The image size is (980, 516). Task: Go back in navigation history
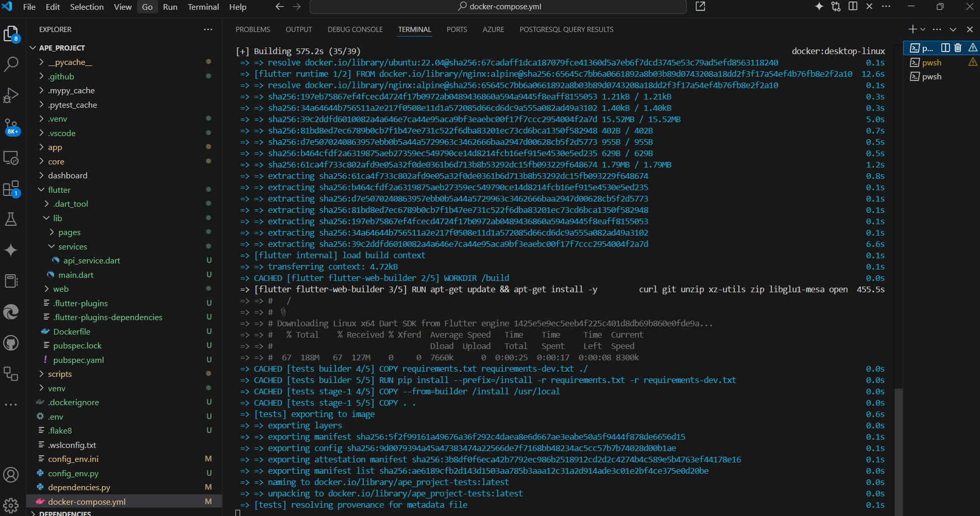pyautogui.click(x=279, y=7)
